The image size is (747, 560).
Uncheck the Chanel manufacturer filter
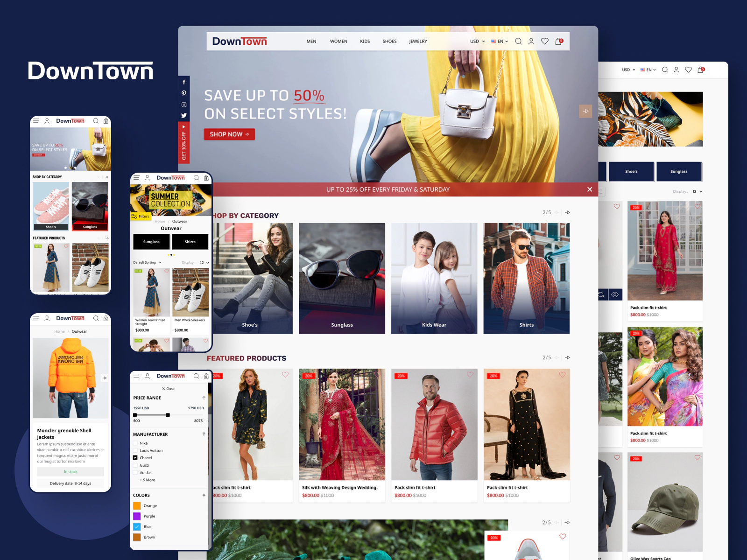pyautogui.click(x=135, y=458)
